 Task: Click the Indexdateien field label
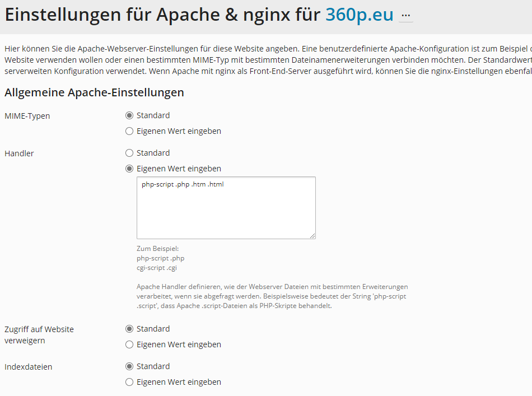(28, 367)
